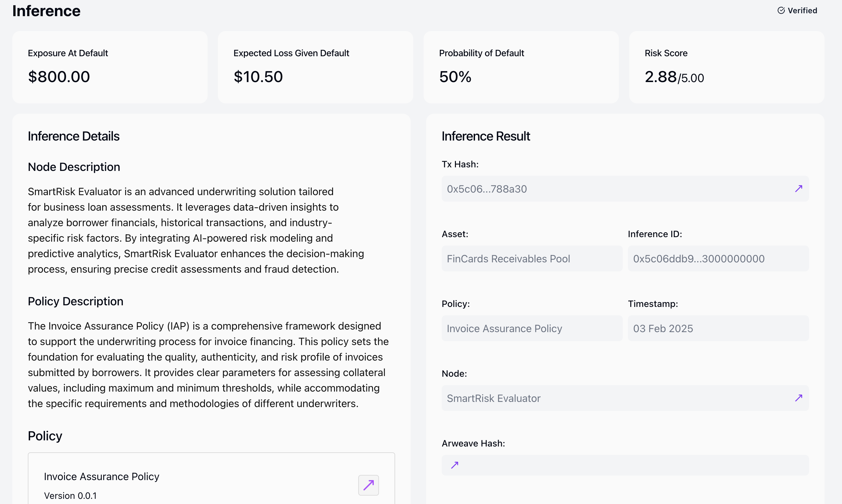Screen dimensions: 842x504
Task: Click the Verified checkmark icon
Action: pos(781,11)
